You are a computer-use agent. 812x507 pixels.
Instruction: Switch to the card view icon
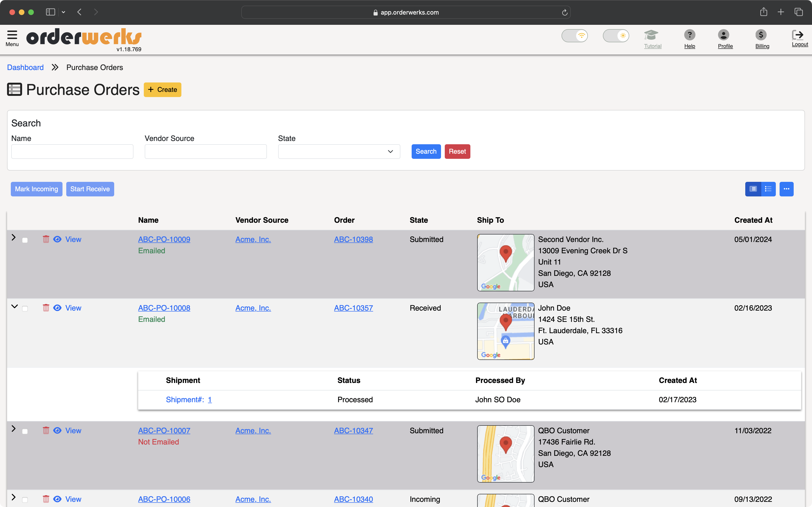tap(753, 189)
